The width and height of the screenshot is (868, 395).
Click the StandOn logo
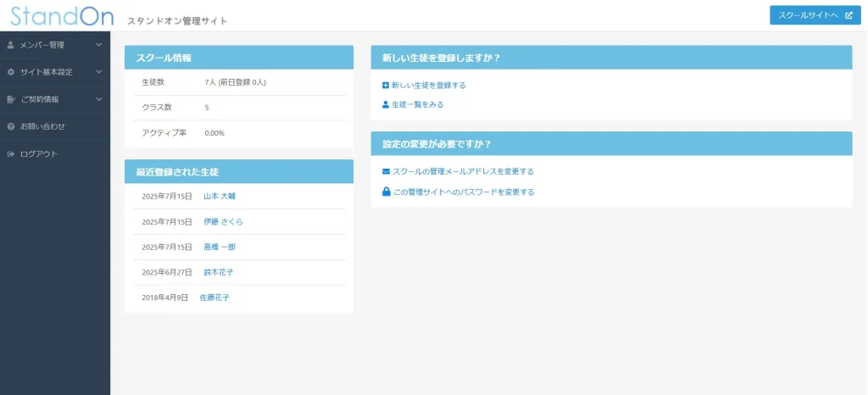61,15
